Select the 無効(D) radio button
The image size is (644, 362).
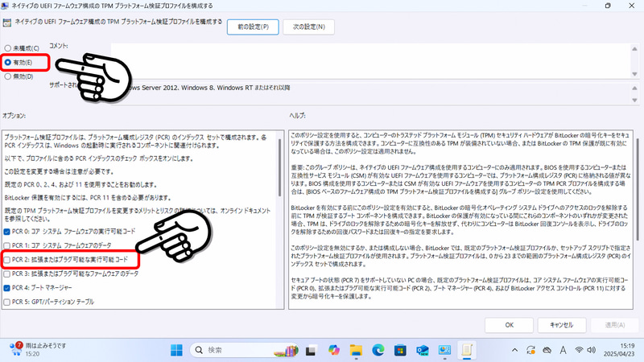click(x=8, y=76)
